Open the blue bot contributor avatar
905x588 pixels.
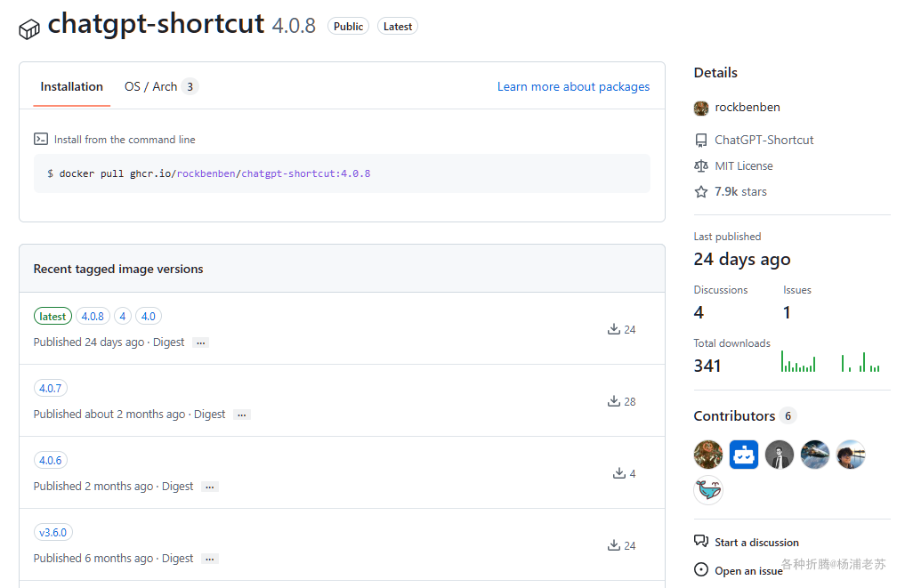744,455
